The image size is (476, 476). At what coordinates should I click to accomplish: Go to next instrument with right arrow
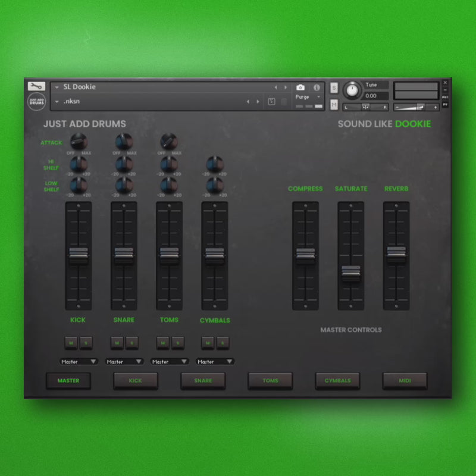point(286,87)
